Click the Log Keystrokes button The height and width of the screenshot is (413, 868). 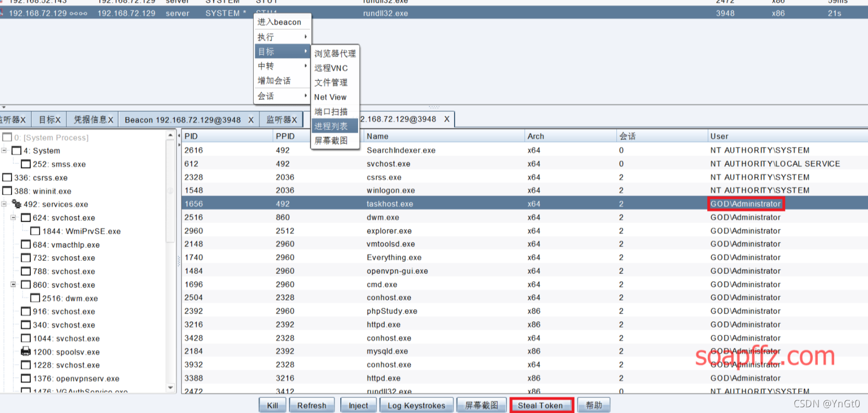(x=417, y=405)
